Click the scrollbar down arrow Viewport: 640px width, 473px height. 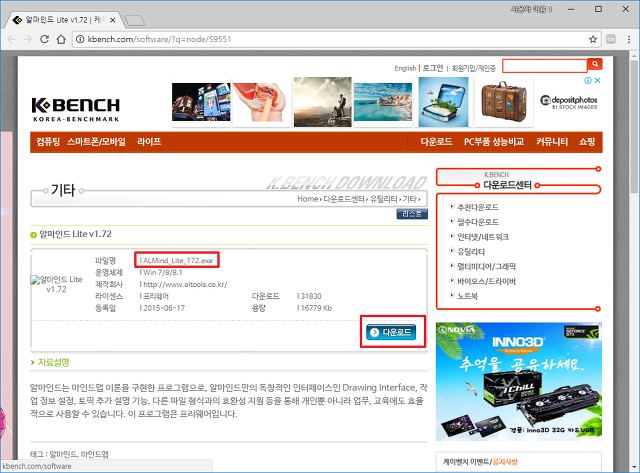(633, 466)
